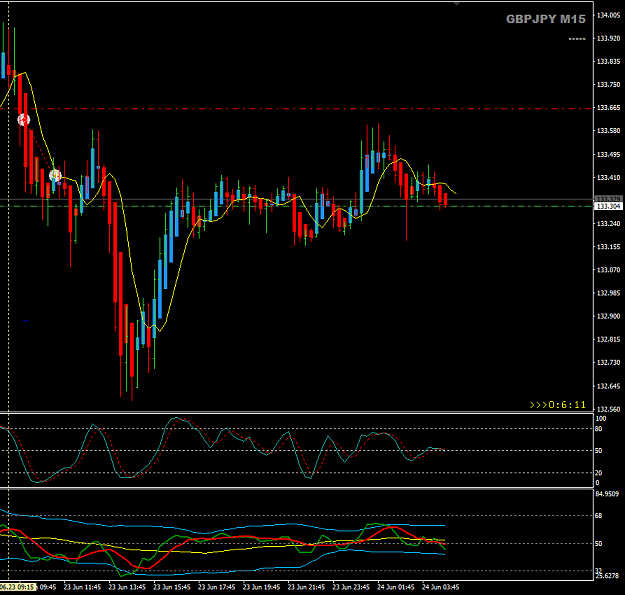Click the 133.410 price axis label
This screenshot has height=595, width=625.
[608, 178]
